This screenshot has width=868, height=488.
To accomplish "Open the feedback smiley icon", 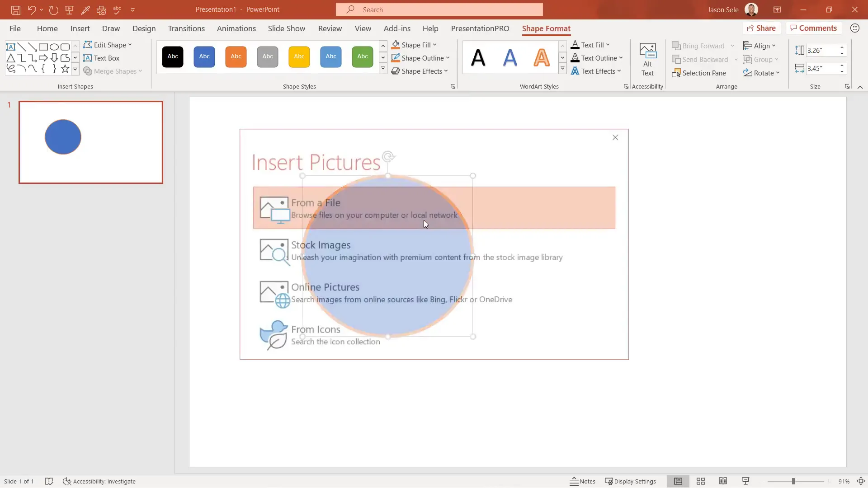I will (854, 28).
